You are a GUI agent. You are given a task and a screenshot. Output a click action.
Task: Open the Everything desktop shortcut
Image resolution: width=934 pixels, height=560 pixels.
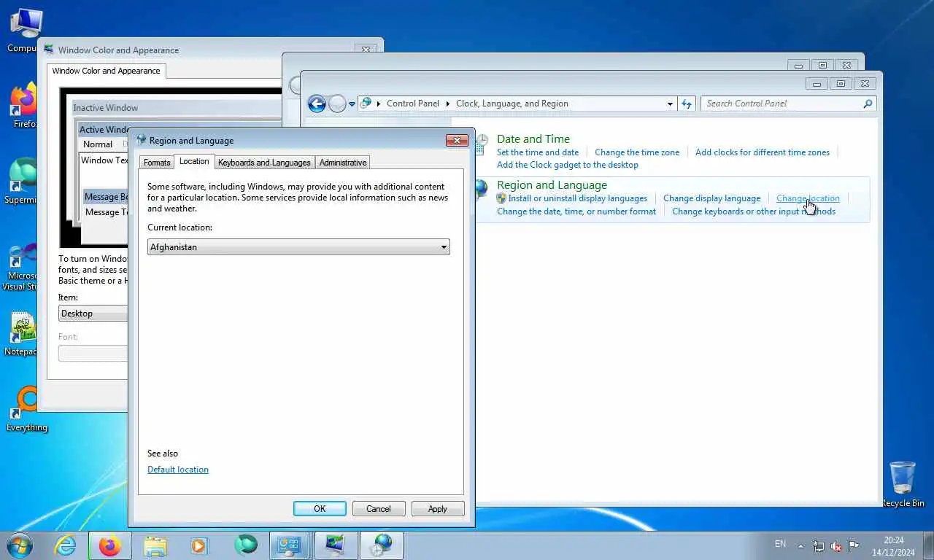pyautogui.click(x=27, y=410)
